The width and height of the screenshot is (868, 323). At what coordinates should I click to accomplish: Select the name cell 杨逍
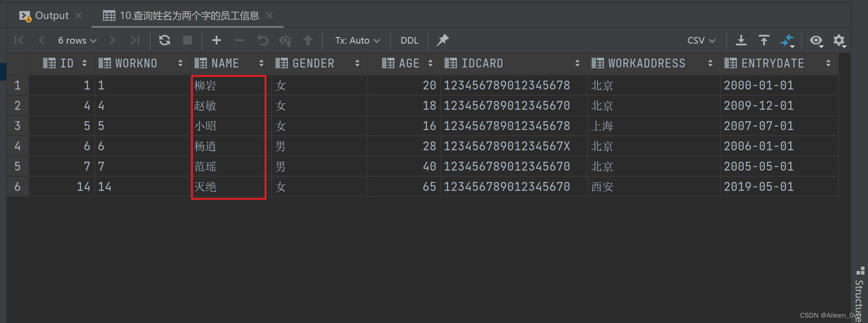click(x=231, y=146)
